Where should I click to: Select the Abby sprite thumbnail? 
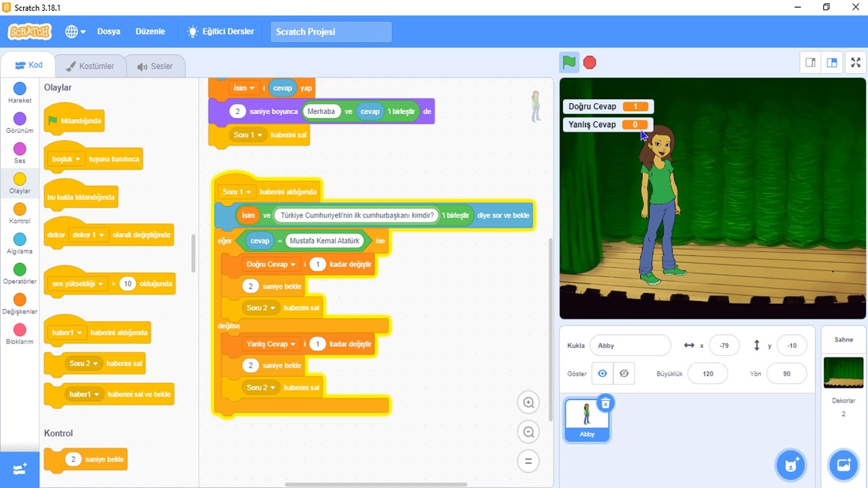point(587,420)
